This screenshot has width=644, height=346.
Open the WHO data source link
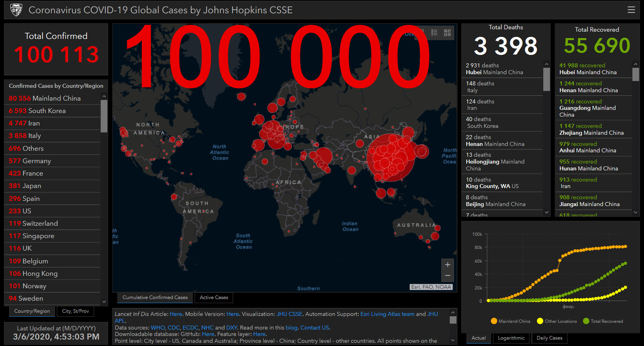point(158,328)
